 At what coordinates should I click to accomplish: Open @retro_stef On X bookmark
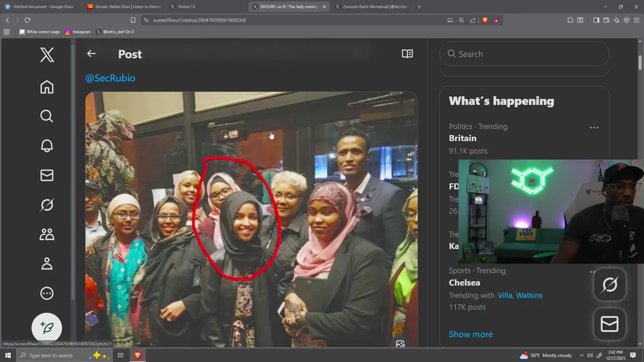pyautogui.click(x=115, y=32)
